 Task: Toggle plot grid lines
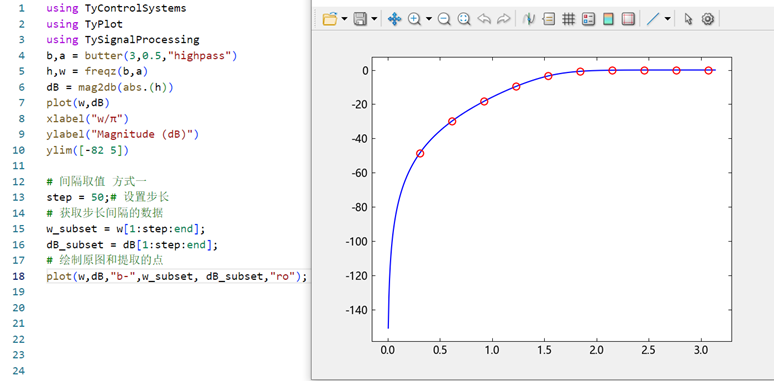point(569,19)
